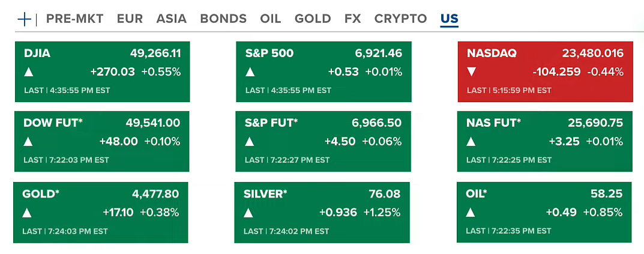Select the currently active US tab
The width and height of the screenshot is (644, 254).
pos(449,19)
